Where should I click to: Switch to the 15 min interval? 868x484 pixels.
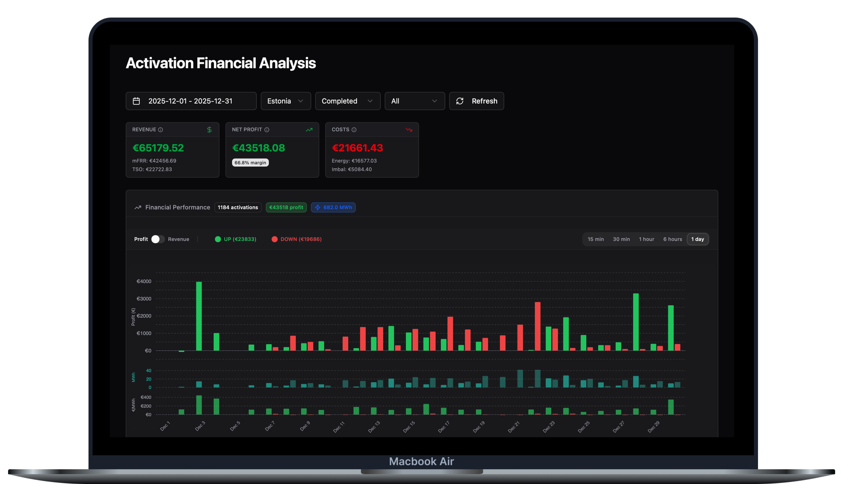click(x=595, y=239)
